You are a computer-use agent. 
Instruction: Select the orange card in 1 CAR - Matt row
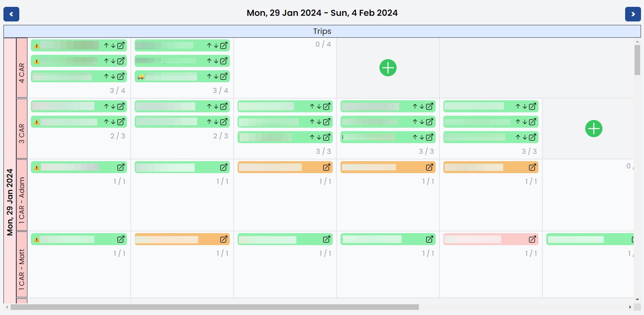pyautogui.click(x=182, y=239)
